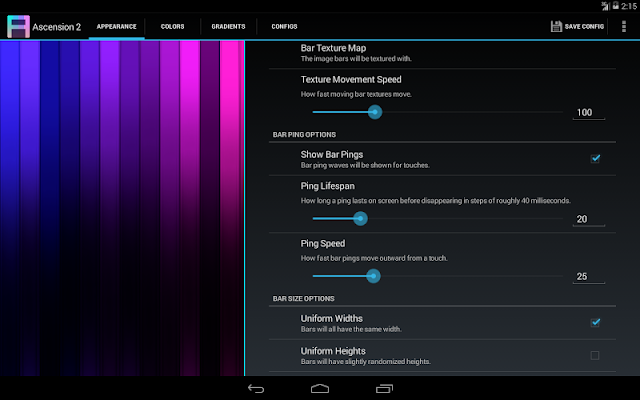Click 'How fast moving bar textures move.' description

click(356, 94)
